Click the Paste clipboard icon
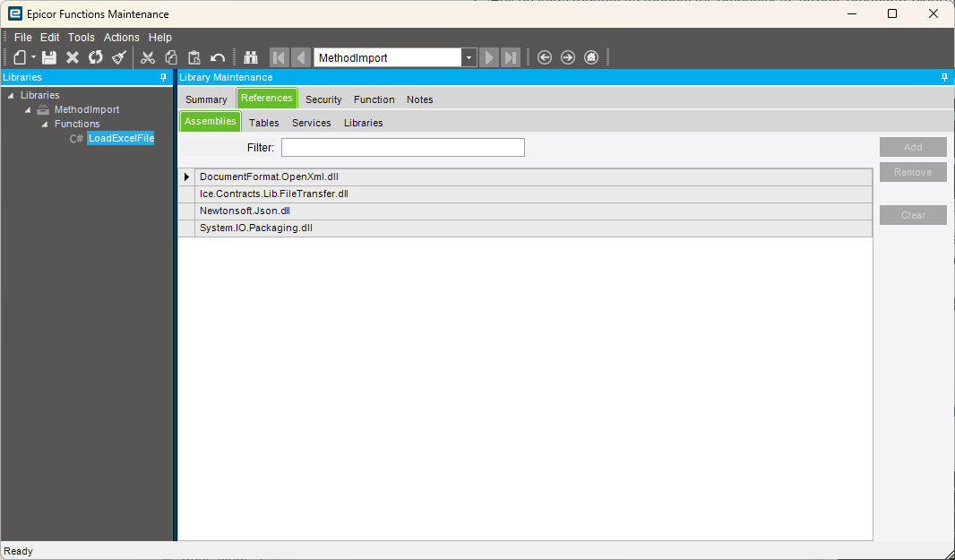This screenshot has height=560, width=955. [x=194, y=57]
